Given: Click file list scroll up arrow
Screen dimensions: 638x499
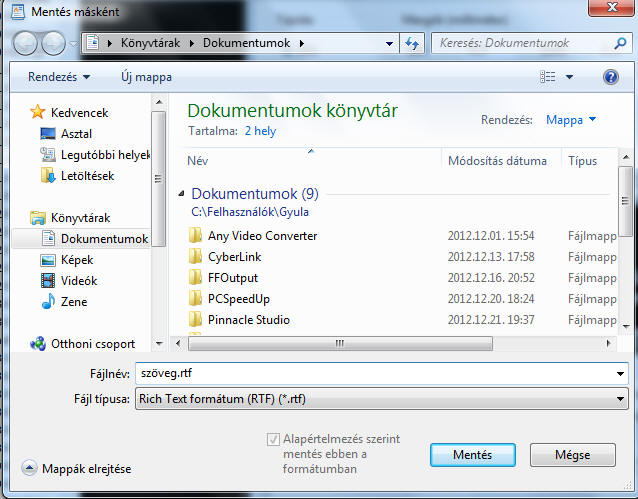Looking at the screenshot, I should tap(626, 157).
